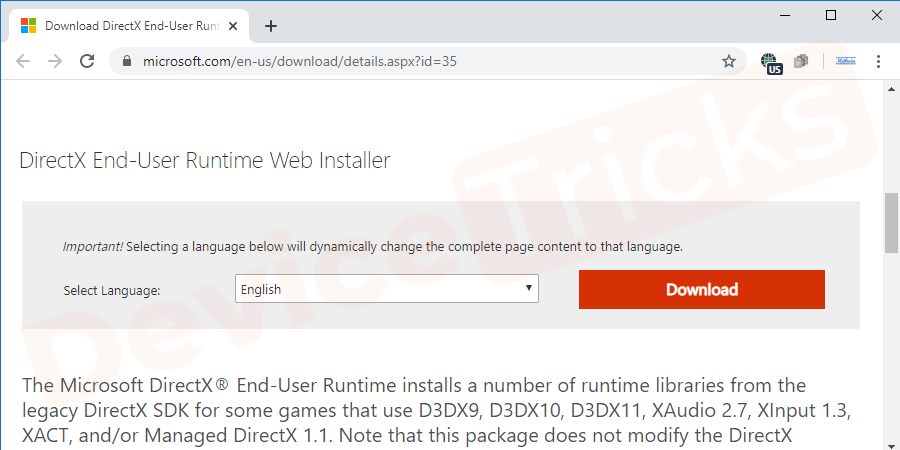This screenshot has height=450, width=900.
Task: Open the Select Language dropdown
Action: tap(387, 289)
